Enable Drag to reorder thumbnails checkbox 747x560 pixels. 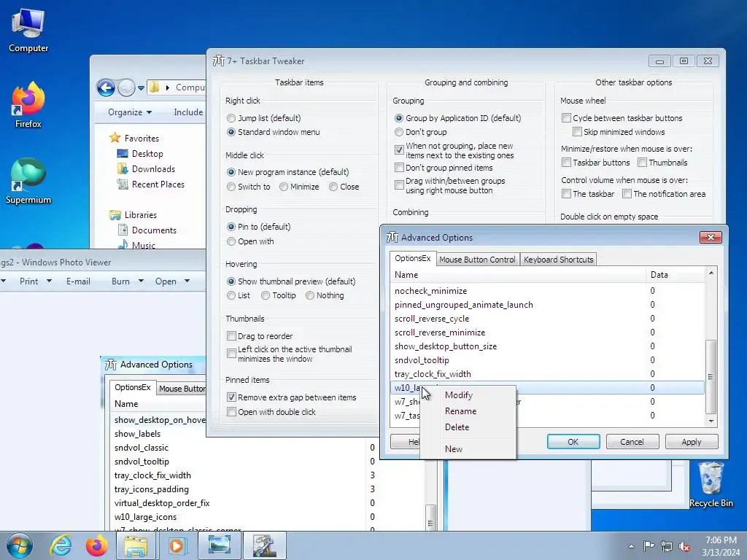(x=231, y=336)
